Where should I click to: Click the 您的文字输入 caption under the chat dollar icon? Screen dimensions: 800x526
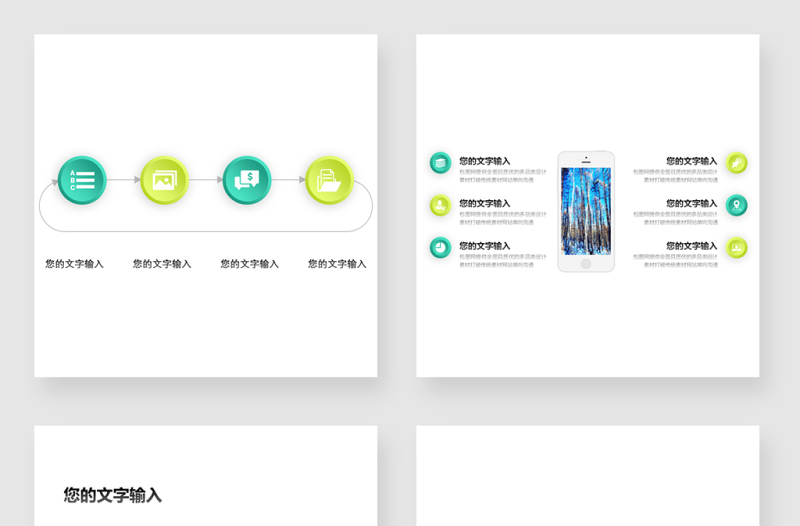249,264
